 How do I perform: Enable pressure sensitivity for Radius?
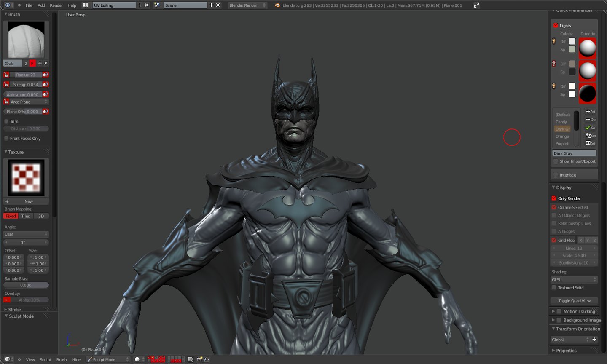pos(46,75)
